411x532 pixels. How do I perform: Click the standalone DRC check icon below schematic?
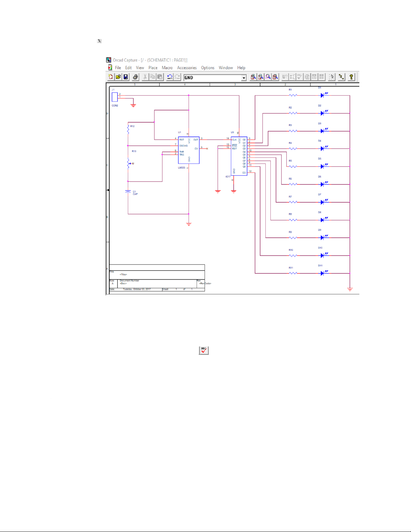click(x=204, y=350)
